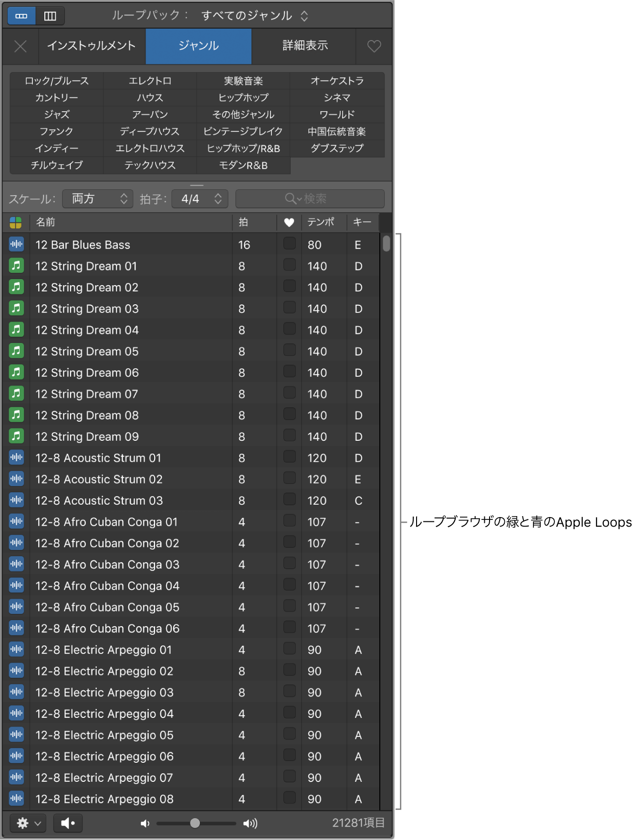Click green MIDI icon for 12 String Dream 09
Screen dimensions: 637x840
(16, 436)
